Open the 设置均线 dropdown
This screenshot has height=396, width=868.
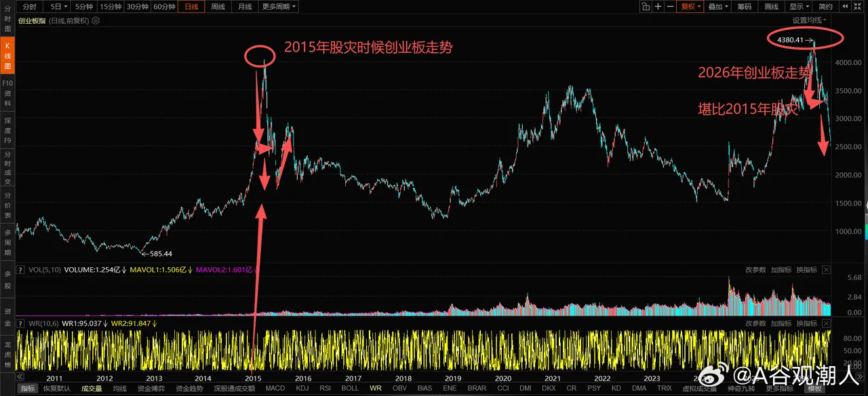(810, 20)
